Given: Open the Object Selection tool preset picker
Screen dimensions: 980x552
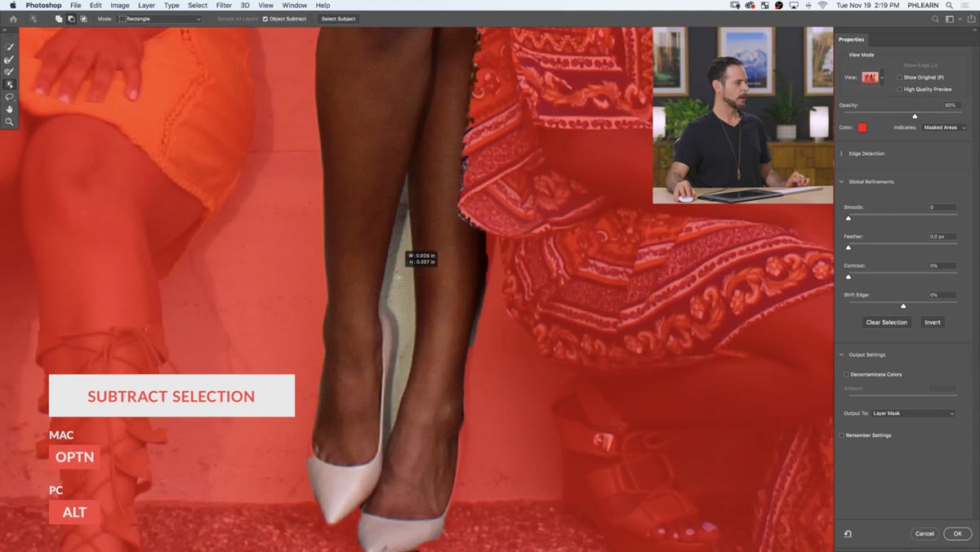Looking at the screenshot, I should [35, 19].
